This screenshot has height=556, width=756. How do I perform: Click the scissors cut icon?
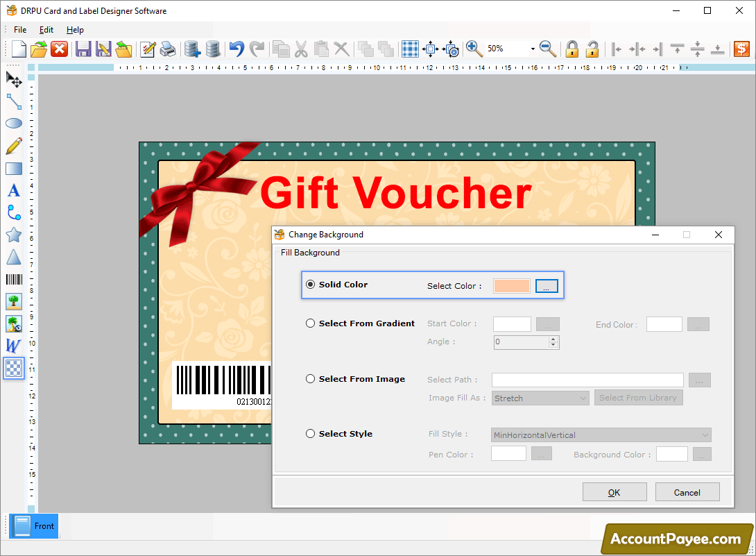click(x=301, y=49)
